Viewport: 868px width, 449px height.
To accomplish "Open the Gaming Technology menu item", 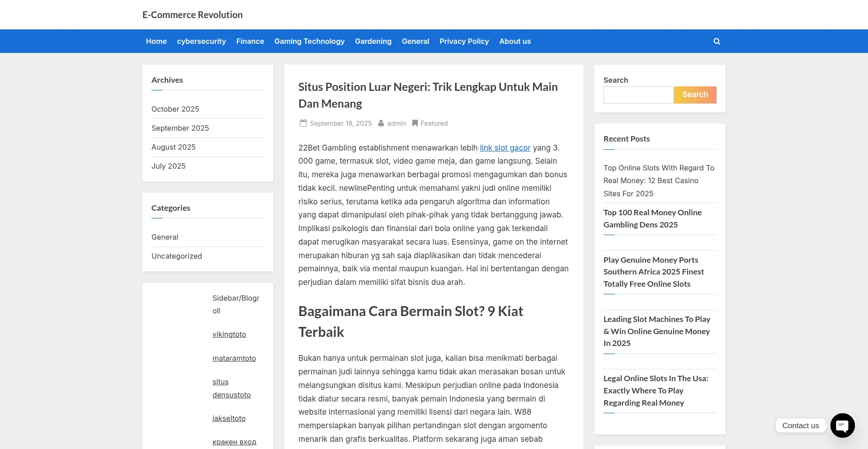I will (309, 41).
